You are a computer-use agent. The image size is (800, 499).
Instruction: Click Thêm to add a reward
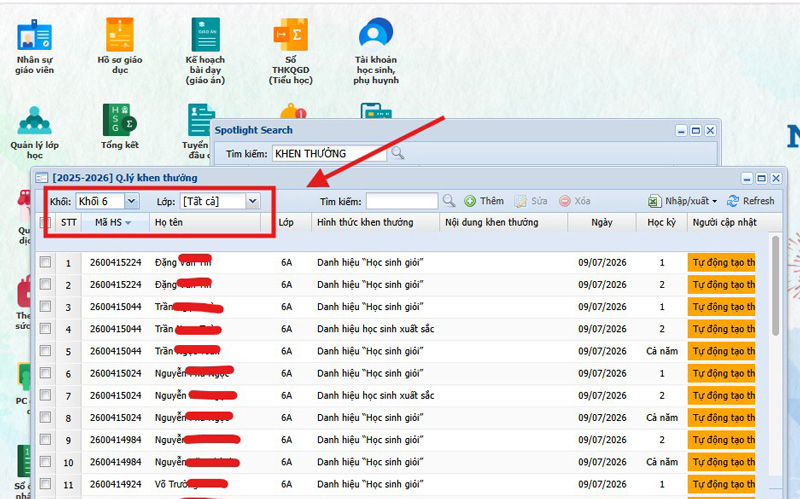pyautogui.click(x=484, y=201)
